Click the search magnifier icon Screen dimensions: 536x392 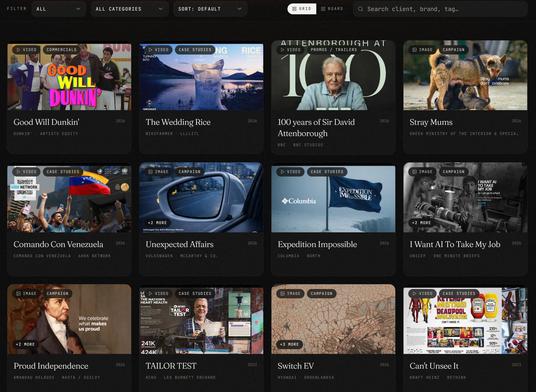[x=360, y=9]
